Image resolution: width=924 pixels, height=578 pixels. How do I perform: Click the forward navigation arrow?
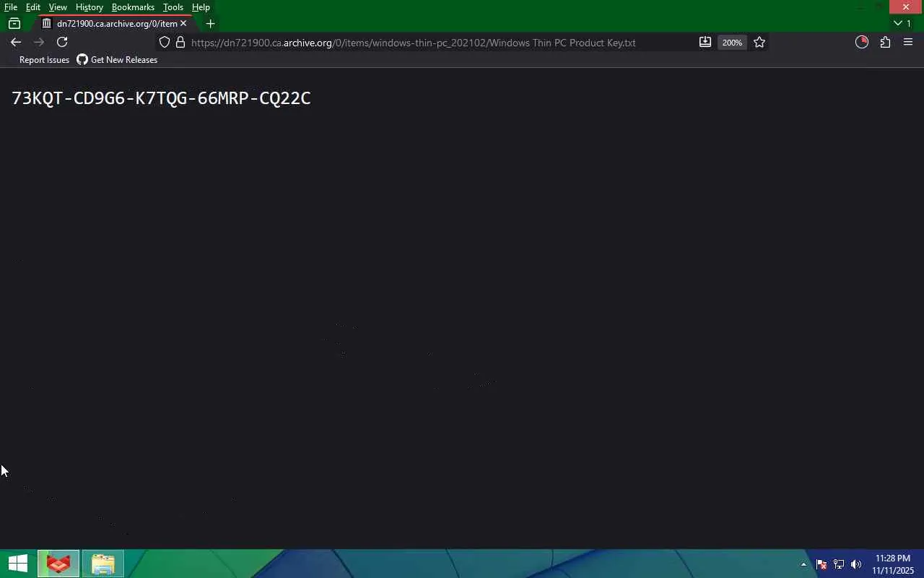coord(39,42)
